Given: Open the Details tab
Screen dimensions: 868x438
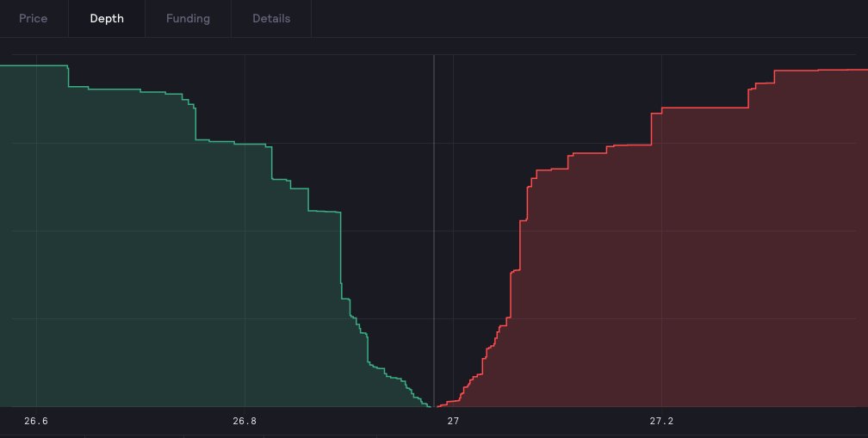Looking at the screenshot, I should coord(271,18).
